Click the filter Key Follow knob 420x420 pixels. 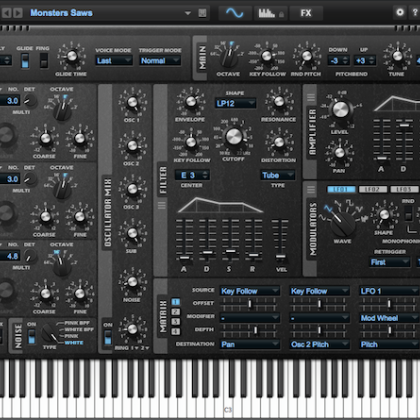click(191, 142)
